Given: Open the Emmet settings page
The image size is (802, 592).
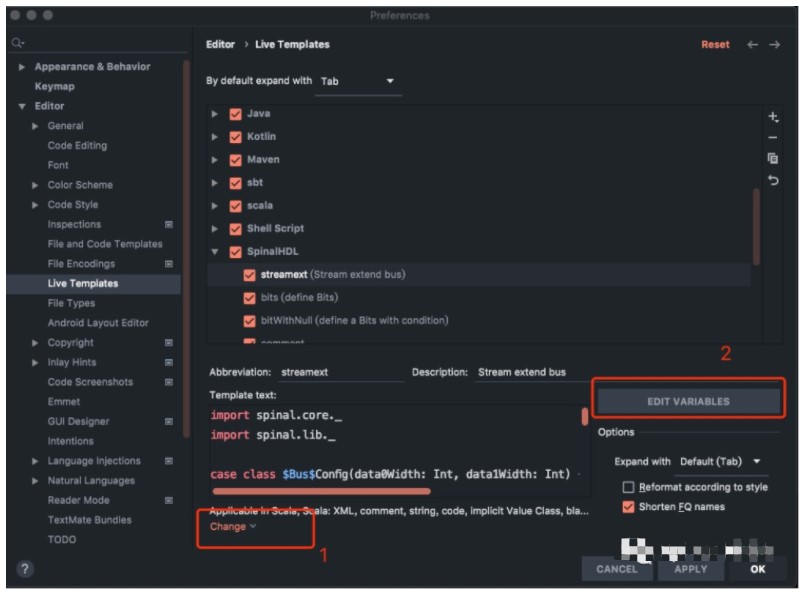Looking at the screenshot, I should pos(64,402).
